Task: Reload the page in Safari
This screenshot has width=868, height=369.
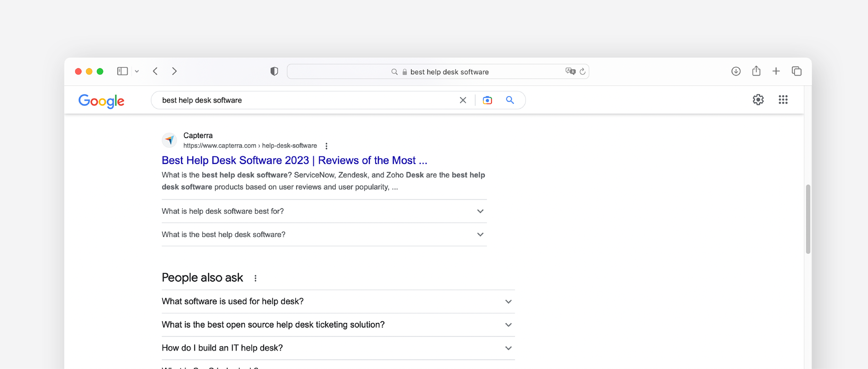Action: [582, 71]
